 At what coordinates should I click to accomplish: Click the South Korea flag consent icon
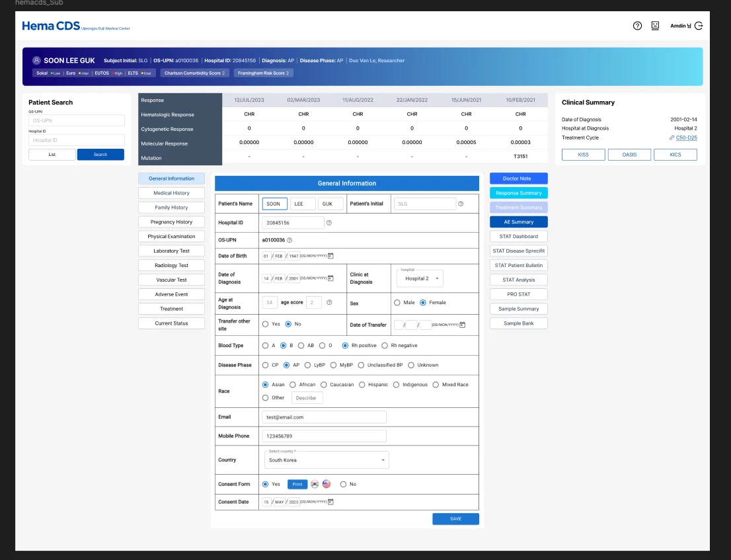tap(315, 484)
